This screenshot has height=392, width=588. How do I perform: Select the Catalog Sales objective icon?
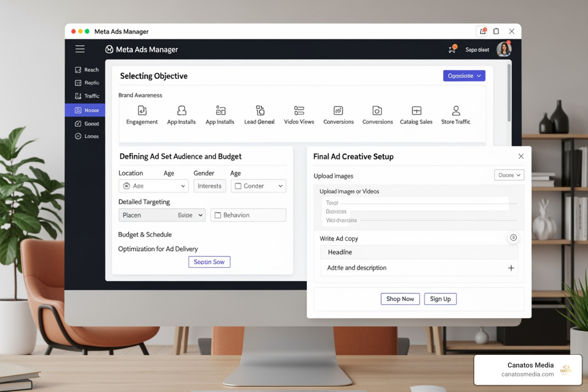pos(416,111)
